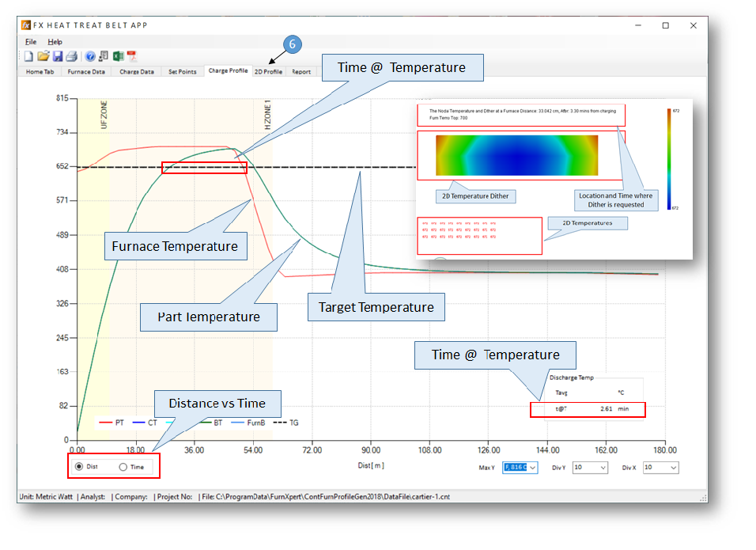
Task: Open help with the blue question mark icon
Action: coord(90,56)
